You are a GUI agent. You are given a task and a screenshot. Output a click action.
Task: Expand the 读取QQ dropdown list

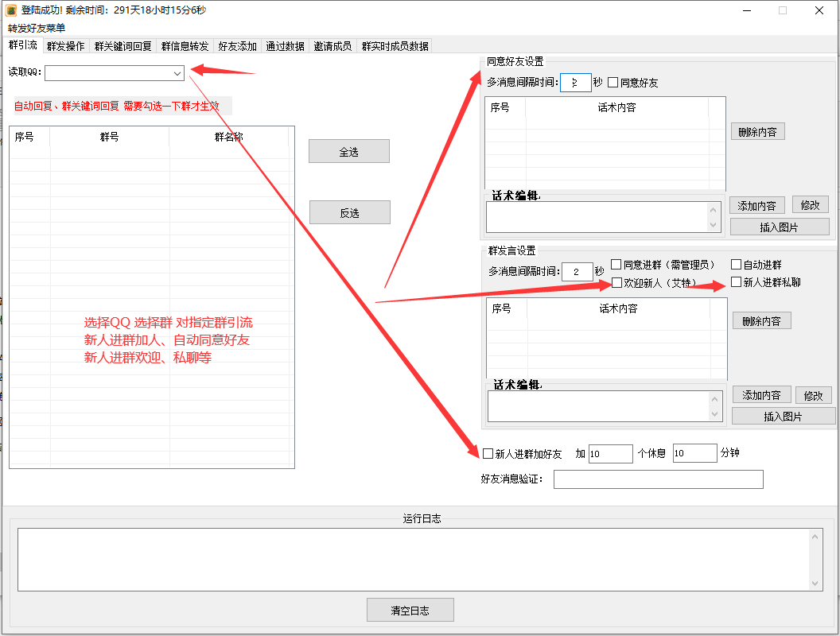pyautogui.click(x=177, y=73)
